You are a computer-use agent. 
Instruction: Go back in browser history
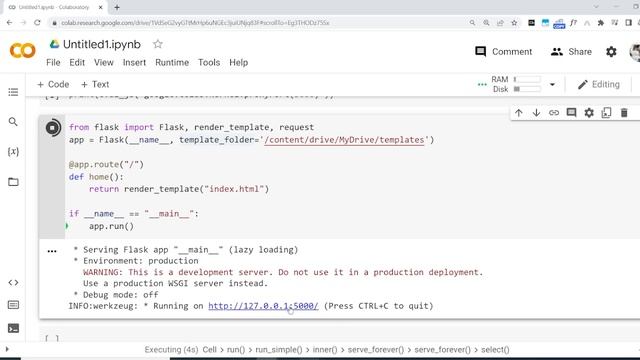coord(9,23)
